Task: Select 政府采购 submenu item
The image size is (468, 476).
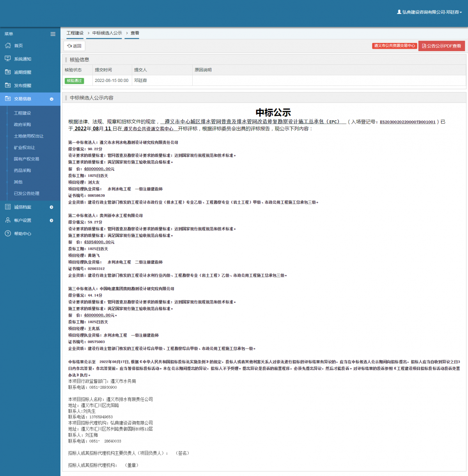Action: [x=22, y=124]
